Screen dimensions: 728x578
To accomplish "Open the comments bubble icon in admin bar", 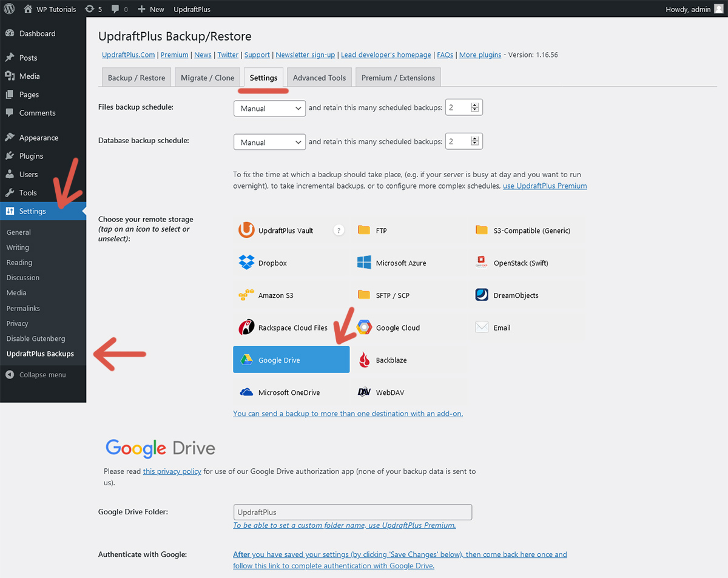I will point(115,10).
